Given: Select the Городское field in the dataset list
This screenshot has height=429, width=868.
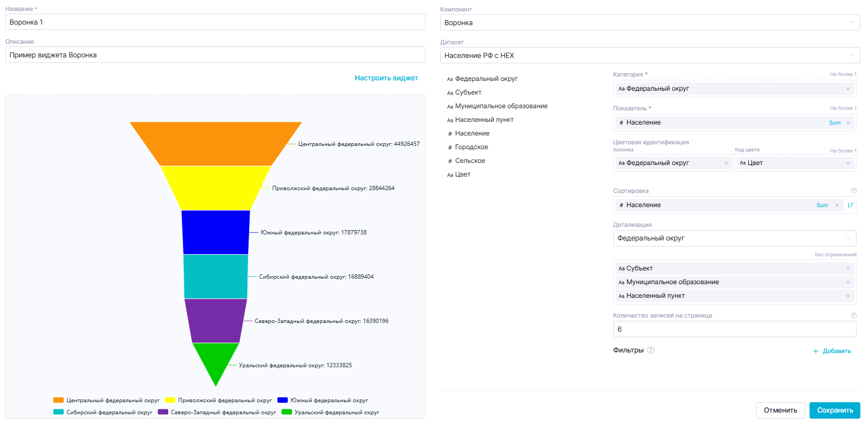Looking at the screenshot, I should 471,147.
